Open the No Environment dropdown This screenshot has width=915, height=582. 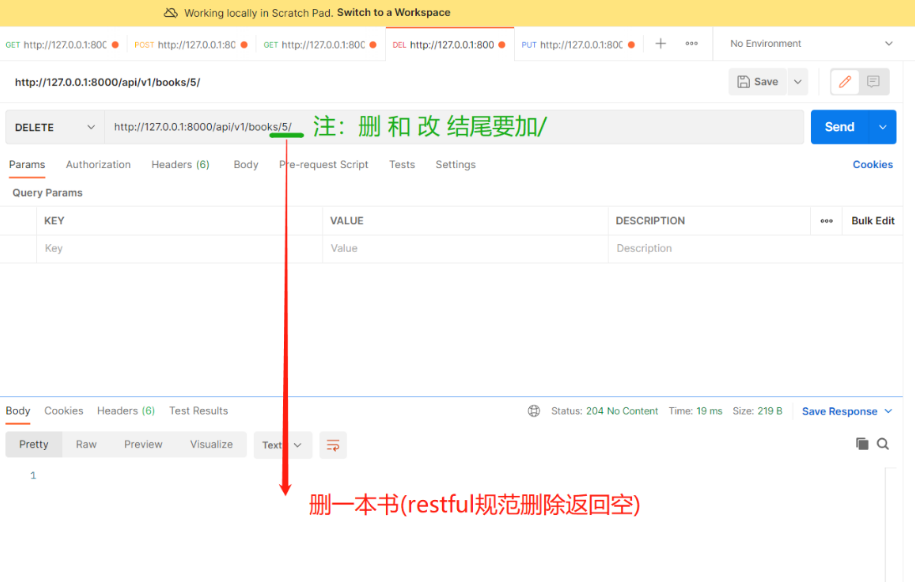(x=811, y=44)
